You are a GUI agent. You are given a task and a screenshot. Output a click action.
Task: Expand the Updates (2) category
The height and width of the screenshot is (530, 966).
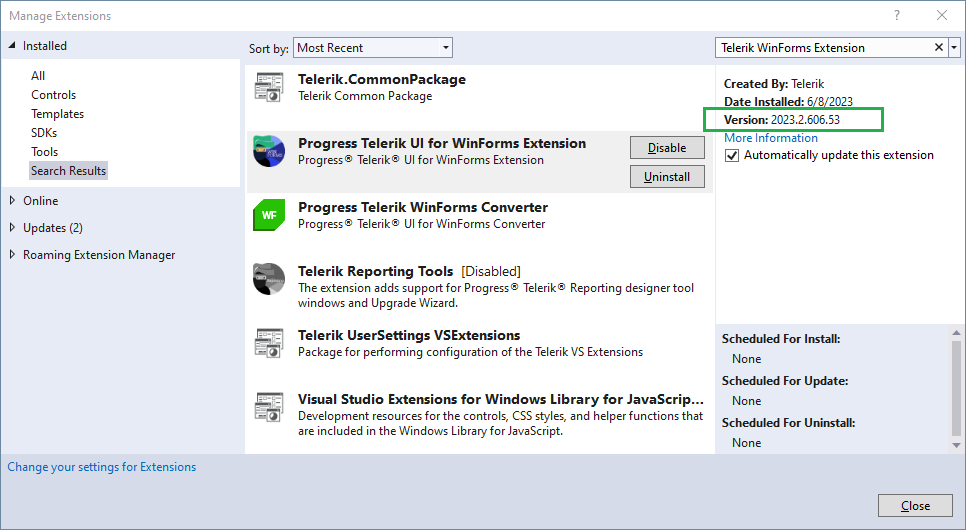[x=12, y=227]
